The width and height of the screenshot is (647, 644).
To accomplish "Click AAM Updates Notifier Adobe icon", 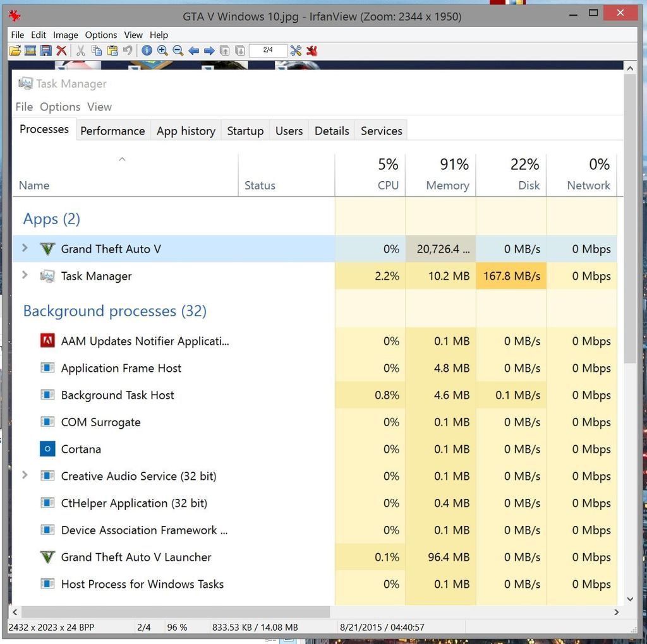I will (47, 340).
